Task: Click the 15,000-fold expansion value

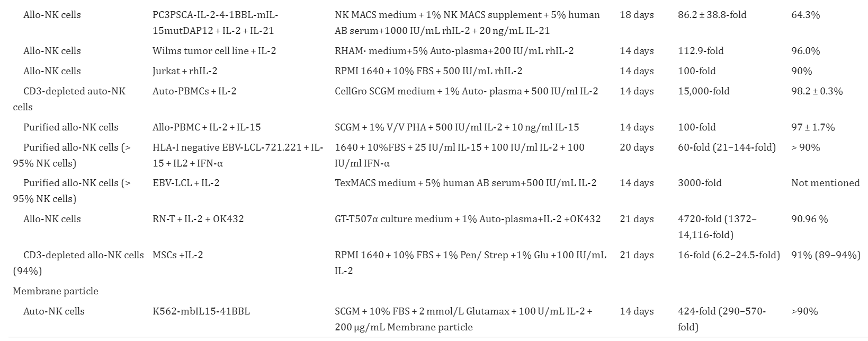Action: [703, 91]
